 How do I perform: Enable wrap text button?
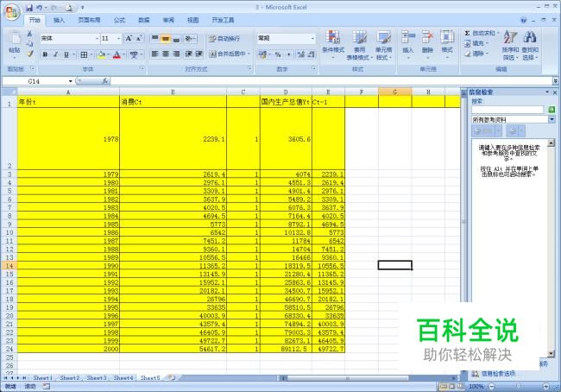click(224, 38)
